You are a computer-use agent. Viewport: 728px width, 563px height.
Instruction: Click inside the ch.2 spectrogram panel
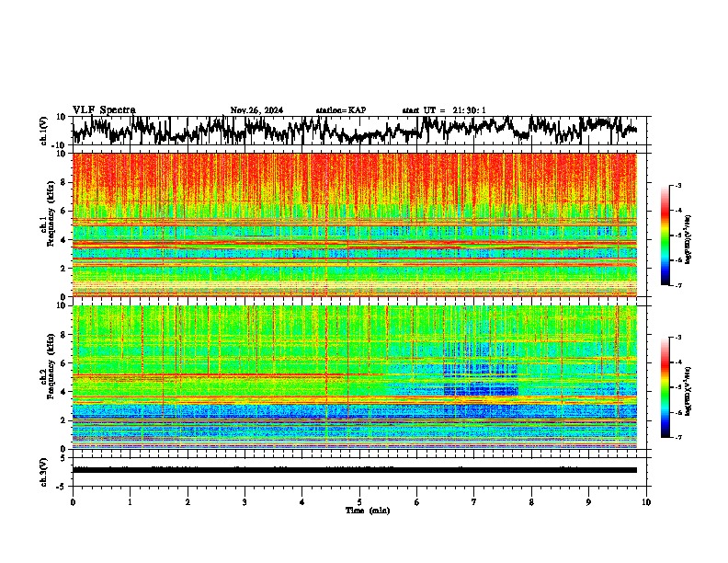point(355,377)
